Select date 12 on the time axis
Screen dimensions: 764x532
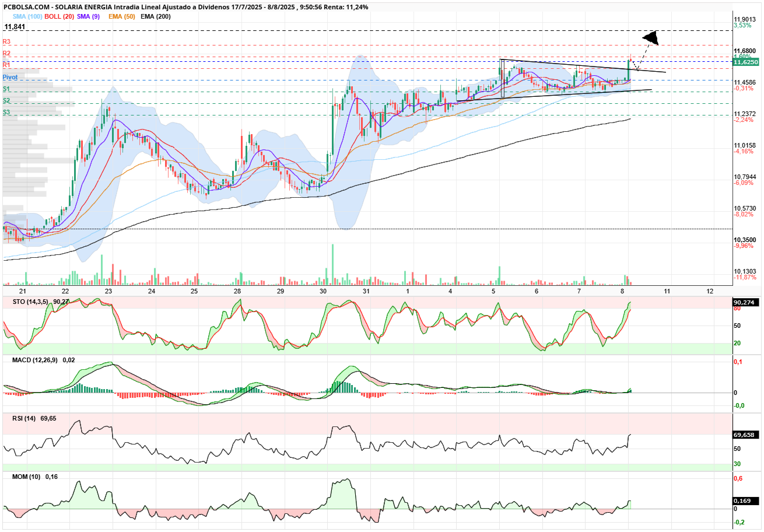709,291
